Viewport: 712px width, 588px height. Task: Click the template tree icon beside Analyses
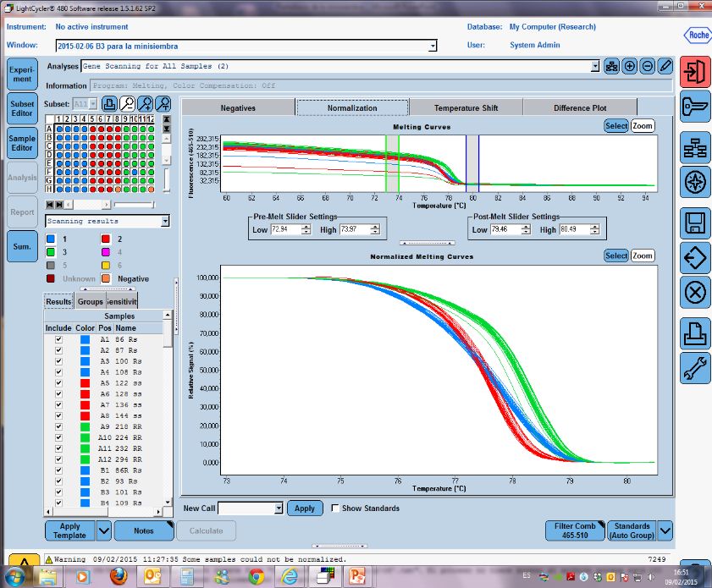click(611, 66)
